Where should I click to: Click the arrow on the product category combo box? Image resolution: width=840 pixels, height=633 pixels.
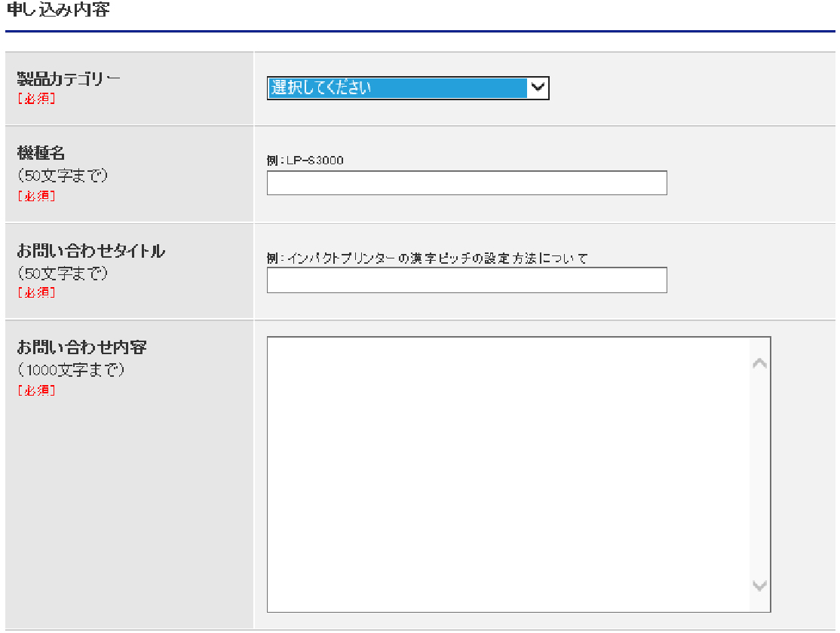(x=537, y=88)
